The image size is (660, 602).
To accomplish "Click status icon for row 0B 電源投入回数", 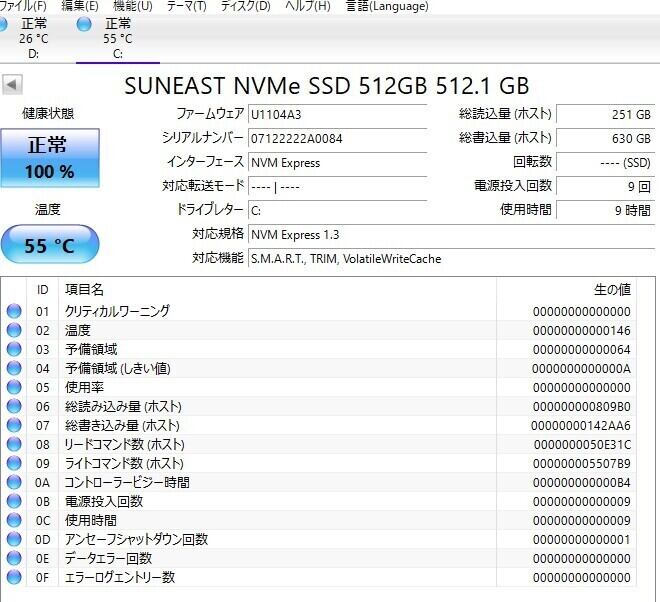I will coord(14,501).
